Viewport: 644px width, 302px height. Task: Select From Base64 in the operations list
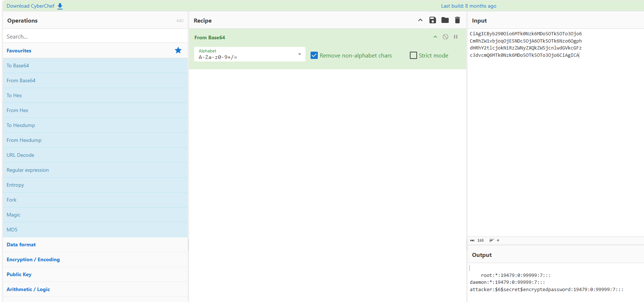tap(95, 80)
